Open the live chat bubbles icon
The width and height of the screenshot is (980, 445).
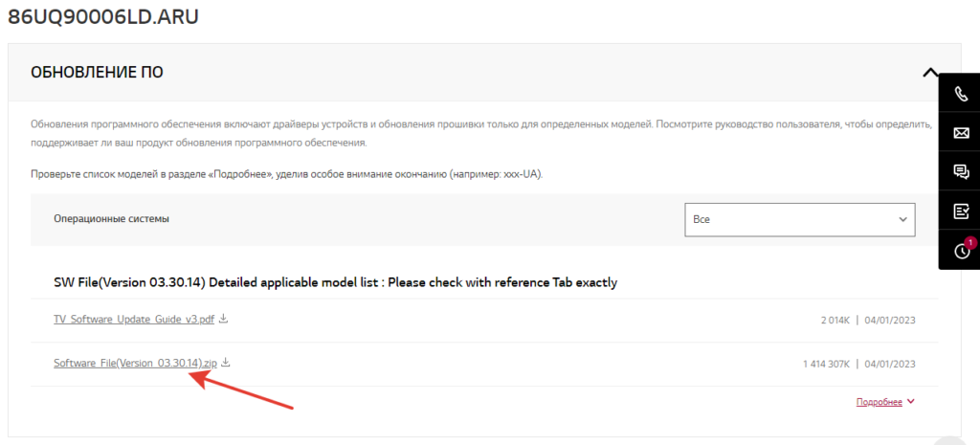[x=962, y=172]
